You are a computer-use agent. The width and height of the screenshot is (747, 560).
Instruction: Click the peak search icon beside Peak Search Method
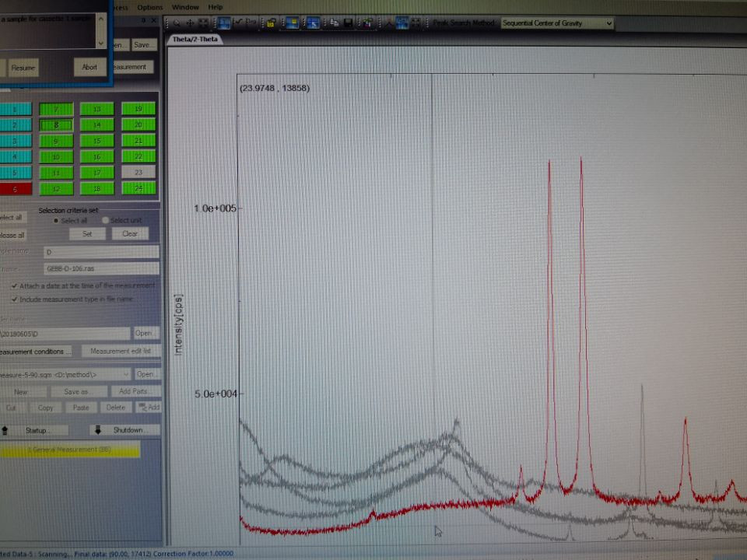[389, 23]
